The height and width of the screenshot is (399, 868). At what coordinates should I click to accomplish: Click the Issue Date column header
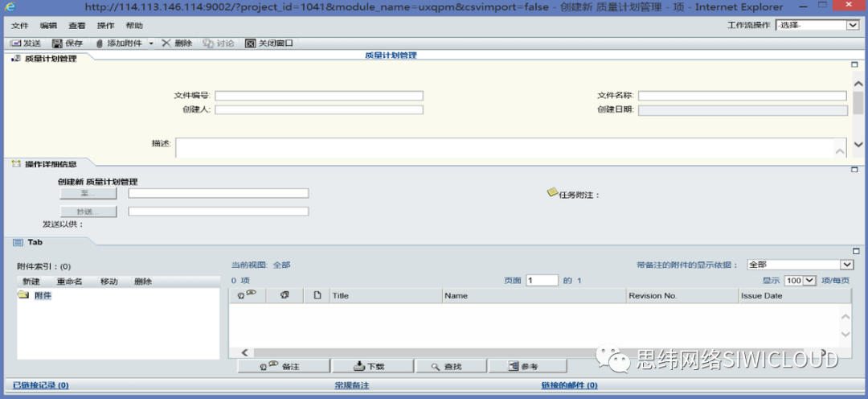point(796,296)
